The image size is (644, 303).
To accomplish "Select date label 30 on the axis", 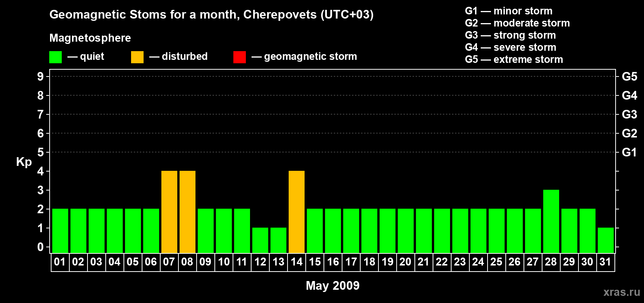I will coord(587,262).
